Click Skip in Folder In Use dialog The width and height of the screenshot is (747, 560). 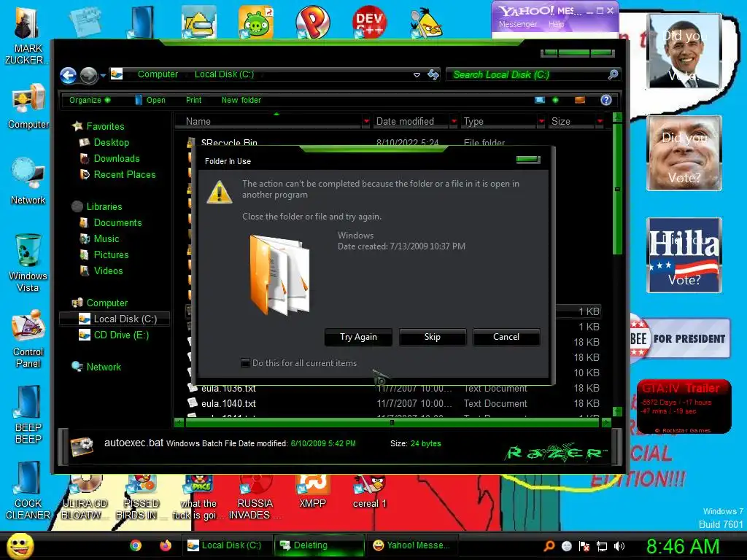pyautogui.click(x=433, y=337)
